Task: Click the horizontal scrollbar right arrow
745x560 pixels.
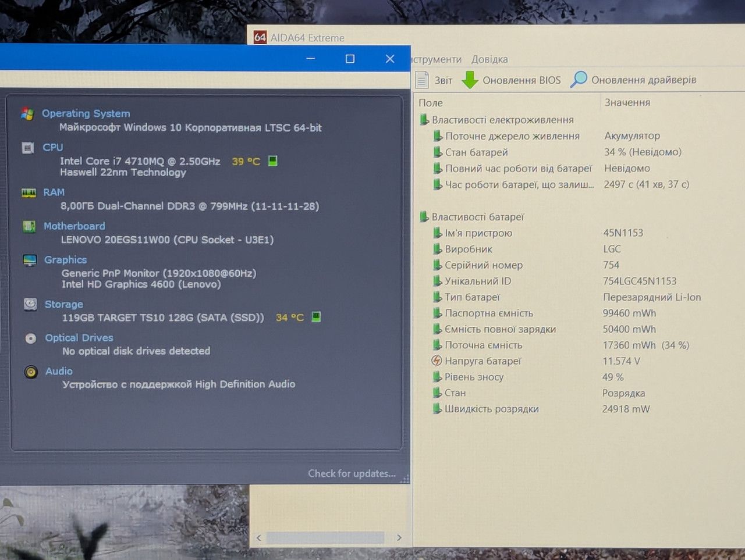Action: 399,537
